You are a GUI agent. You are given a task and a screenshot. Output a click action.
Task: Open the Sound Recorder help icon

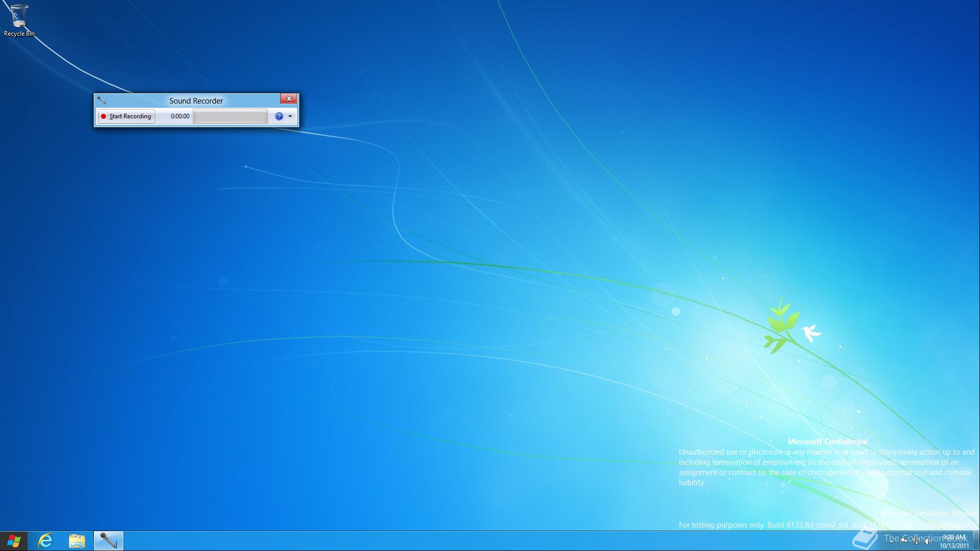279,116
